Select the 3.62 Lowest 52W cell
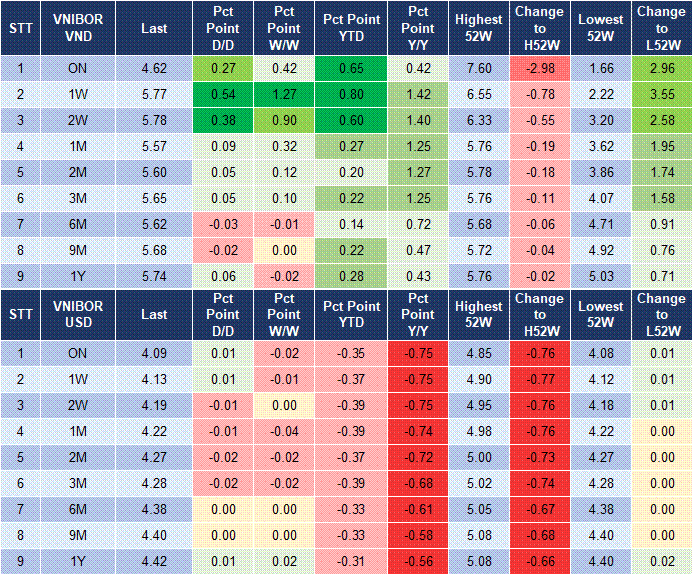694x576 pixels. point(601,147)
